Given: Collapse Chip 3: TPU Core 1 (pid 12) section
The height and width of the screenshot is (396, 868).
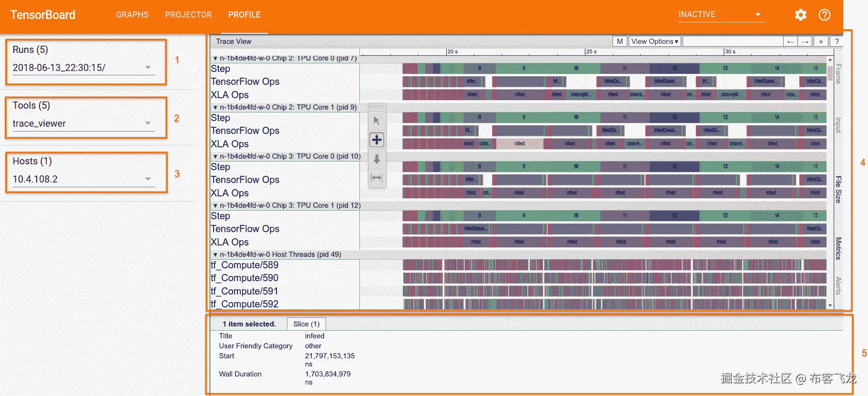Looking at the screenshot, I should point(215,205).
